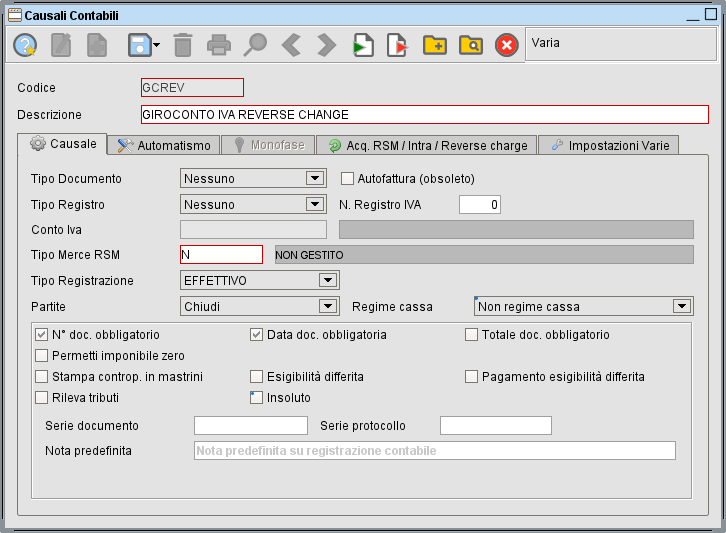726x533 pixels.
Task: Click the print icon
Action: click(x=219, y=45)
